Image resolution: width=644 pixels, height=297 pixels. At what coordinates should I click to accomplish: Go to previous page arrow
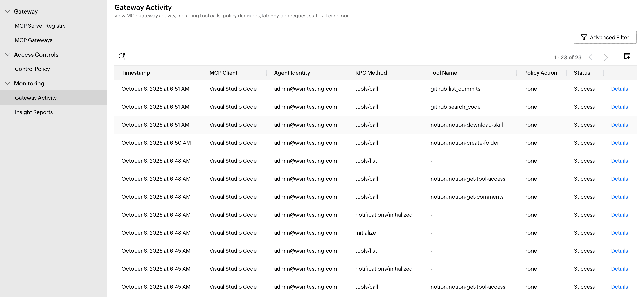click(590, 58)
